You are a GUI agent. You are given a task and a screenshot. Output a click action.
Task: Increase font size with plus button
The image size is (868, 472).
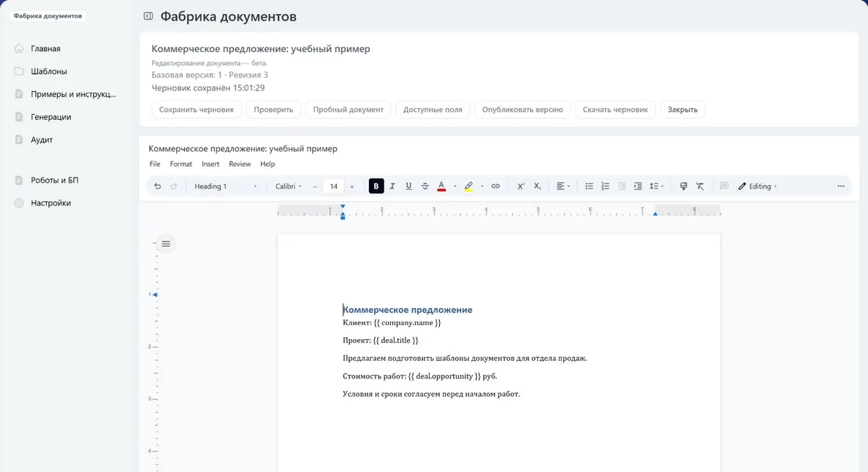click(352, 186)
